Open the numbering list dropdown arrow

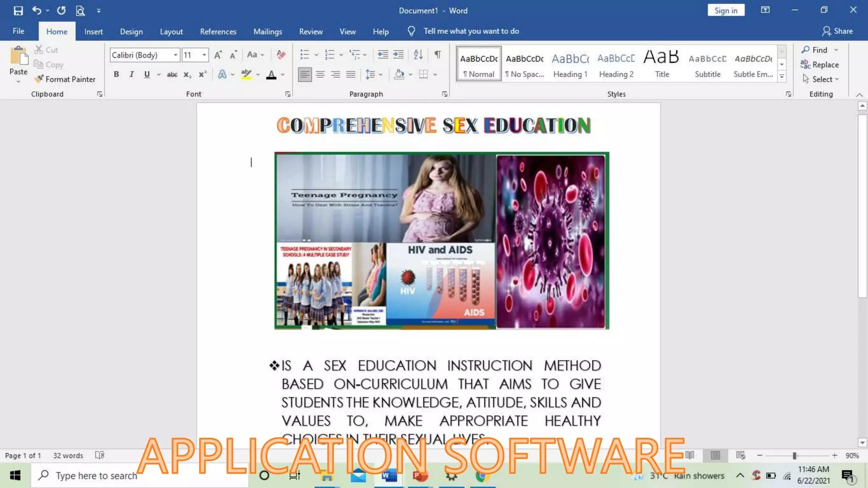(x=341, y=55)
